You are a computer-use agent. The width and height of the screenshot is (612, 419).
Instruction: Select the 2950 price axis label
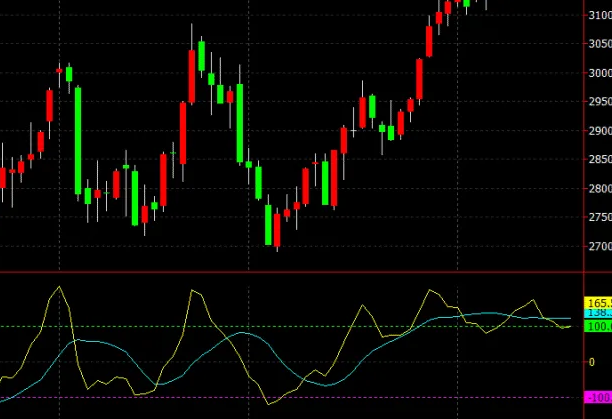(600, 102)
